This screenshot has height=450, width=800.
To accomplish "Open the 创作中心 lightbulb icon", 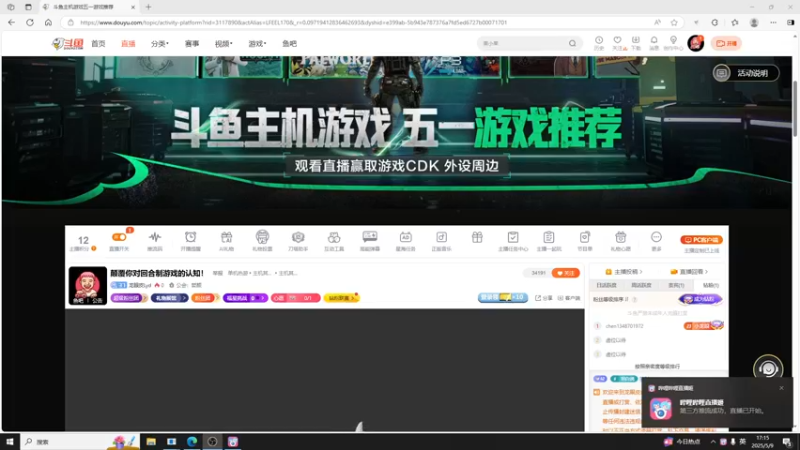I will (673, 40).
